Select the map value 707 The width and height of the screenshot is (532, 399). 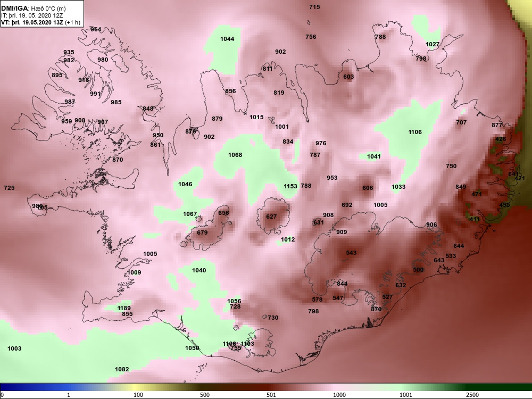[x=461, y=122]
